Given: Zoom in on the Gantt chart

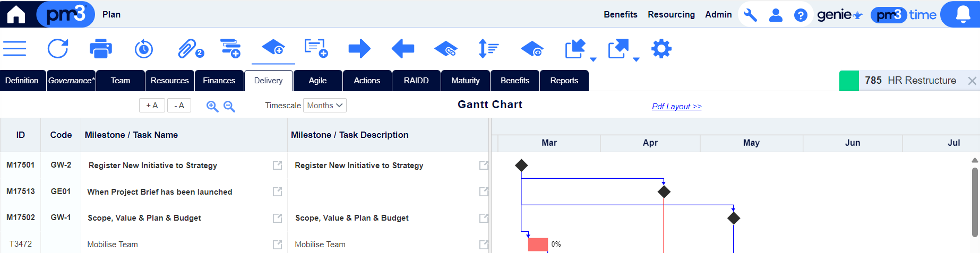Looking at the screenshot, I should [212, 106].
